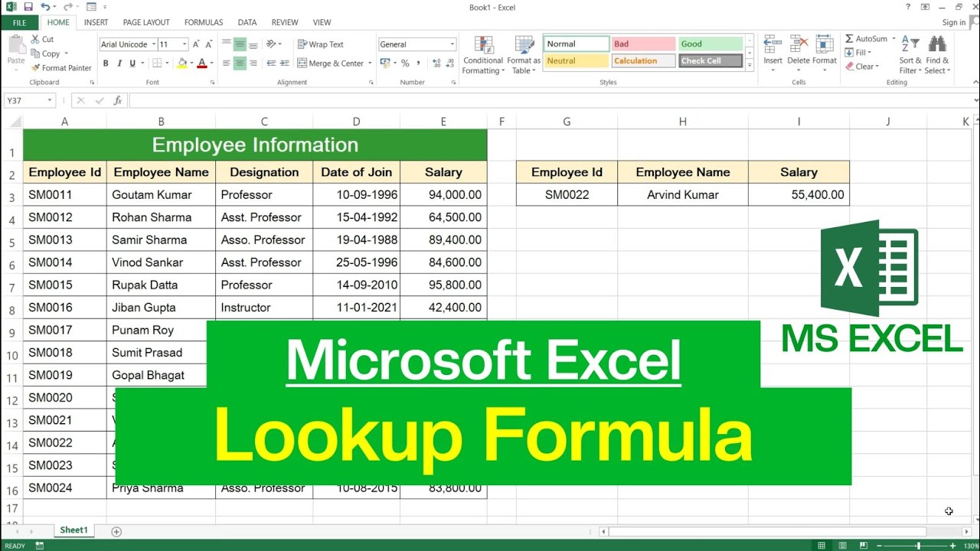Viewport: 980px width, 551px height.
Task: Click the Borders icon
Action: 157,64
